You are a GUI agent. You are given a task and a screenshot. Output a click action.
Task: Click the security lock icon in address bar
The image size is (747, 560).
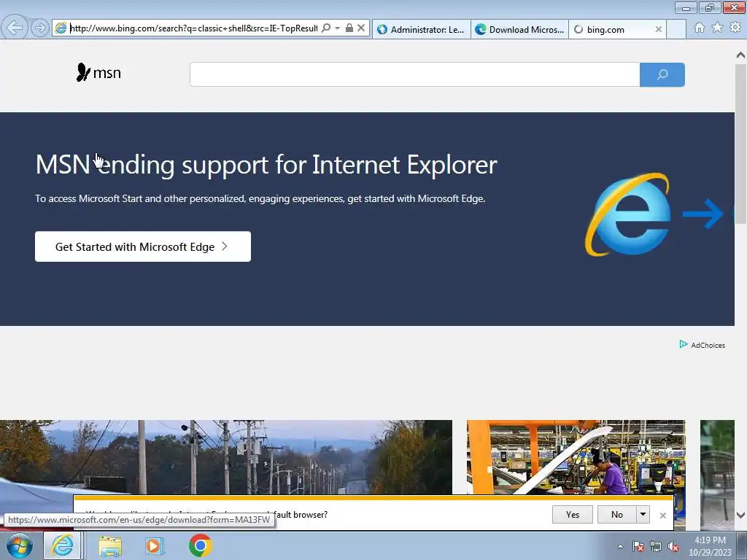349,28
